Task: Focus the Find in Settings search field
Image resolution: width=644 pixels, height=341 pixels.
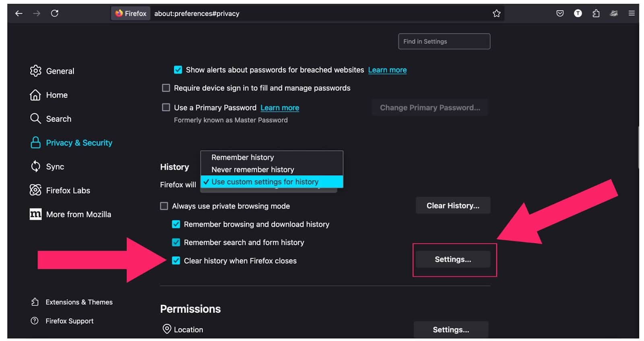Action: [444, 41]
